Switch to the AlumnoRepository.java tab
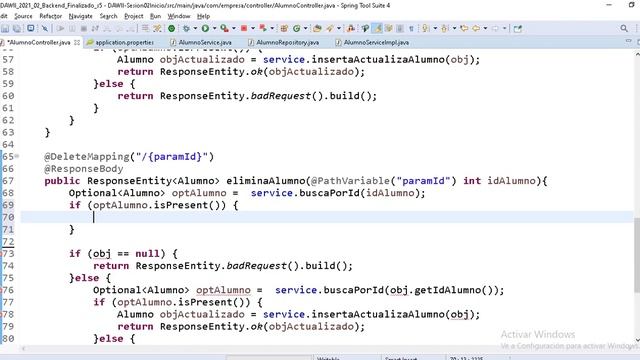 284,42
